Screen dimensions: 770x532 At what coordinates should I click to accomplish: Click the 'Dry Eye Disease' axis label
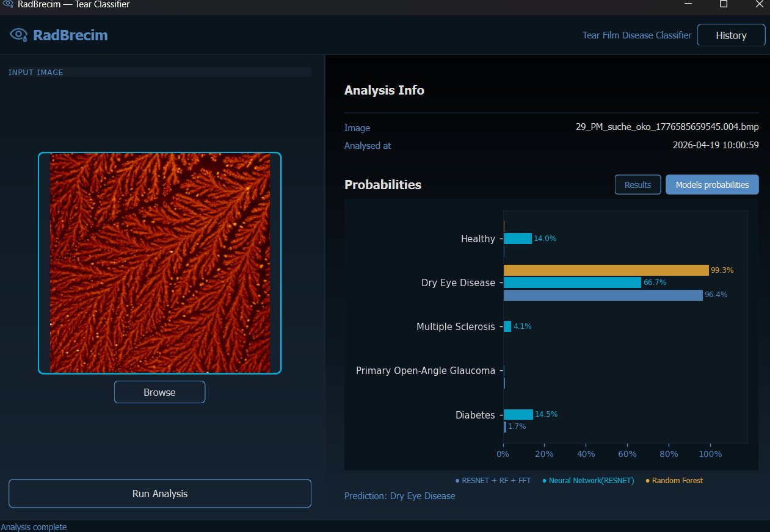pos(458,282)
